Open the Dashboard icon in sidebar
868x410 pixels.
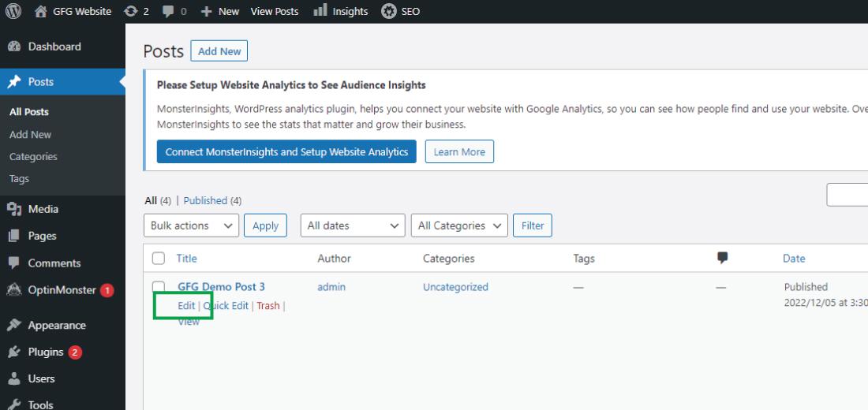pyautogui.click(x=13, y=47)
